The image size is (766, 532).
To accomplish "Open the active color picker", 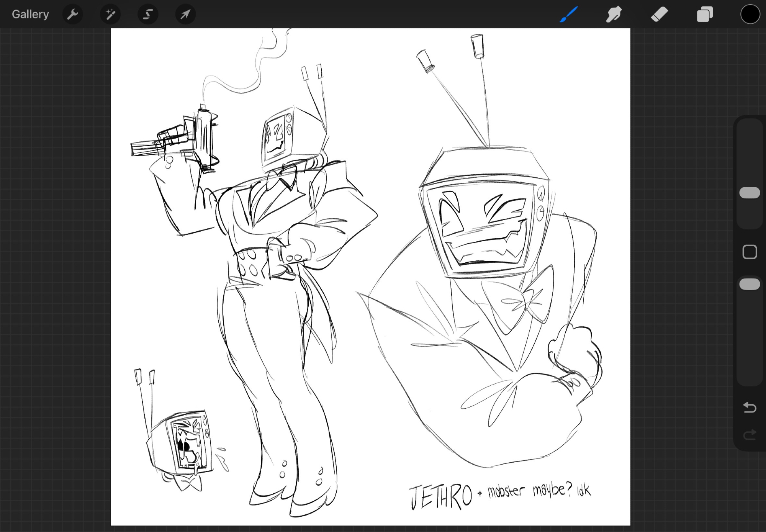I will pos(750,15).
